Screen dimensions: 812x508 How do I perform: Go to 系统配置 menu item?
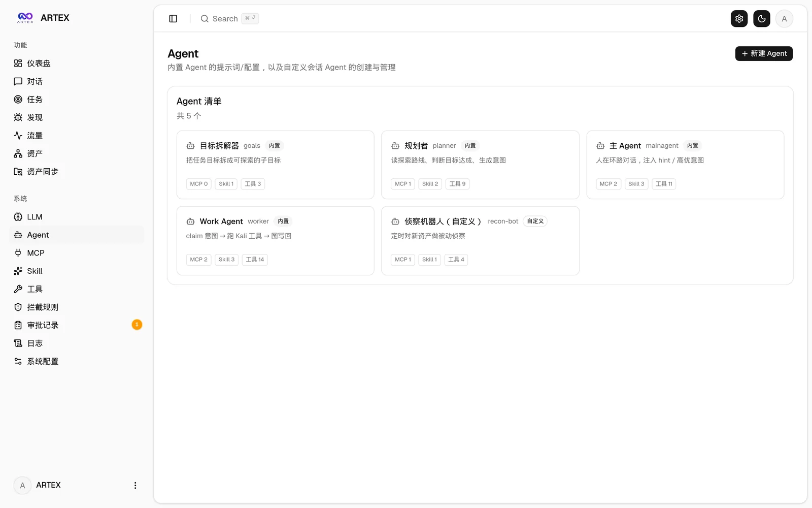click(77, 361)
